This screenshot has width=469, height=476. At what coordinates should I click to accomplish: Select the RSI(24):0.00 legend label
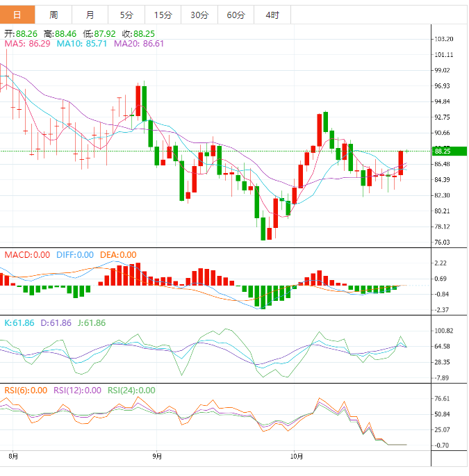[131, 391]
